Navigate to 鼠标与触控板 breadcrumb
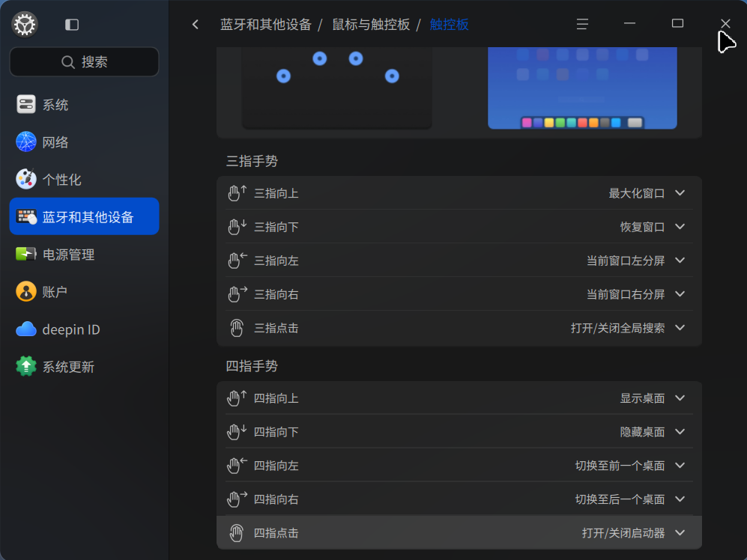Viewport: 747px width, 560px height. click(x=371, y=24)
